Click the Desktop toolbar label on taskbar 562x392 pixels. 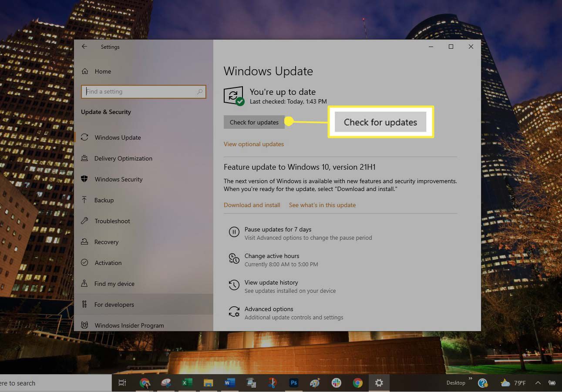tap(456, 383)
